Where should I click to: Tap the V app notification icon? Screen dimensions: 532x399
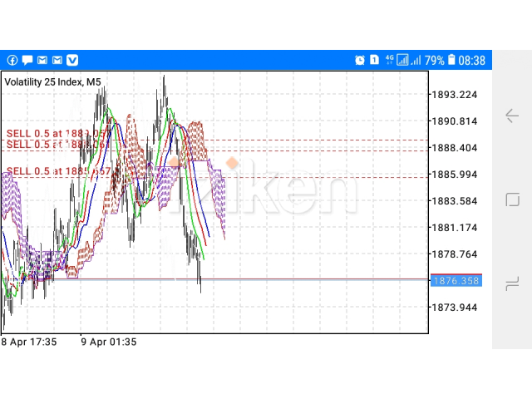[x=72, y=60]
